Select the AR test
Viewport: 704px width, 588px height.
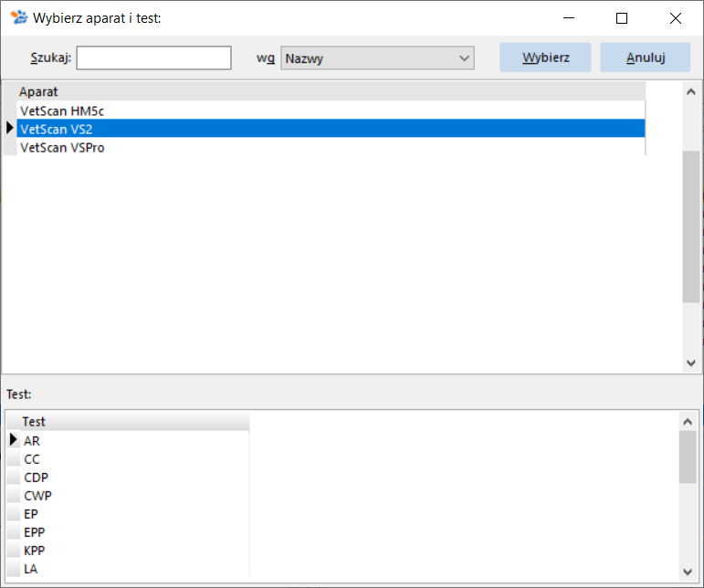(x=135, y=441)
